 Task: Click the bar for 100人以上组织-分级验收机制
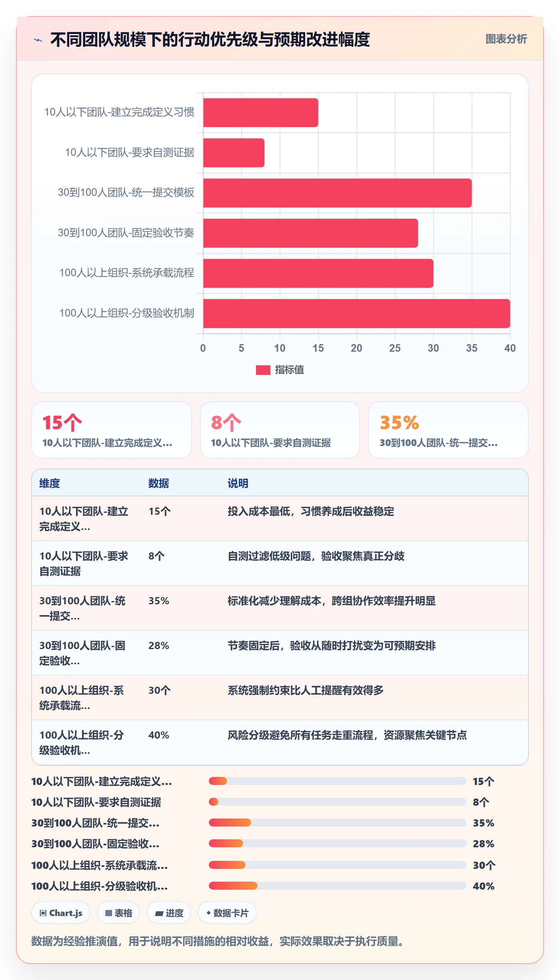357,313
